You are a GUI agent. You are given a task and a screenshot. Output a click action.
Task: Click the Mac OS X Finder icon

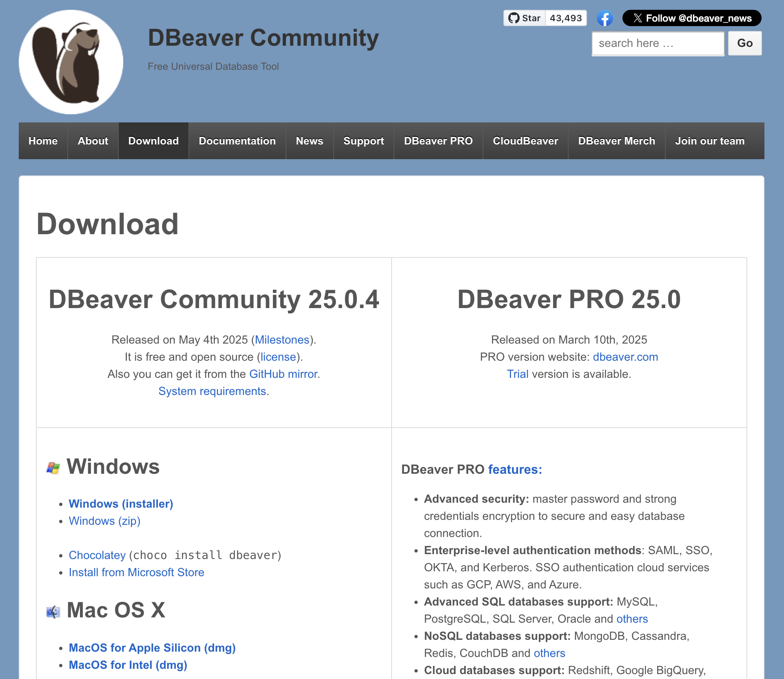pos(53,612)
